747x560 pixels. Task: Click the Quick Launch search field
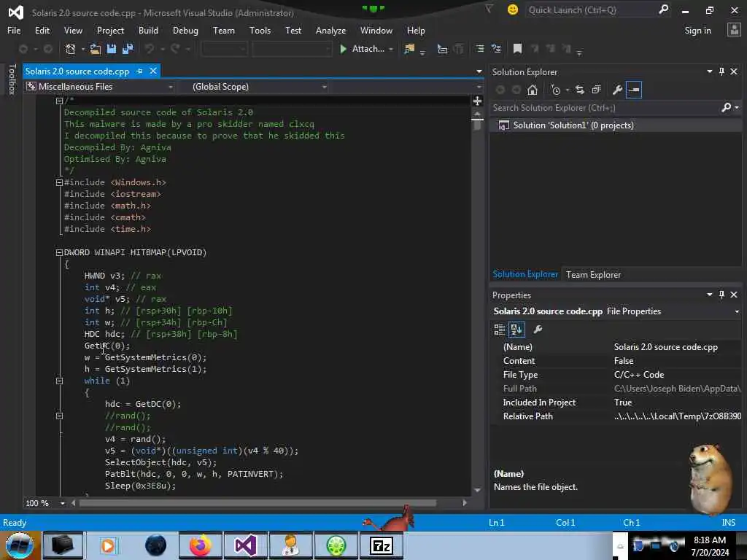(x=591, y=10)
